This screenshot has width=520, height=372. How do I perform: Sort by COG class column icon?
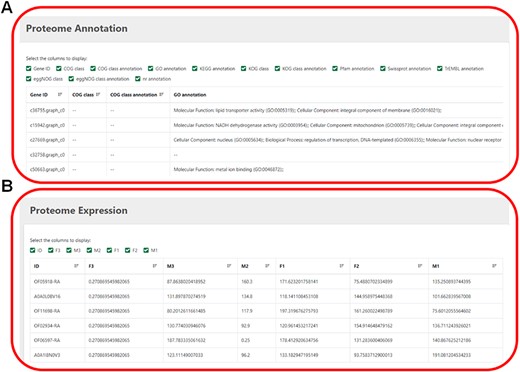(98, 95)
